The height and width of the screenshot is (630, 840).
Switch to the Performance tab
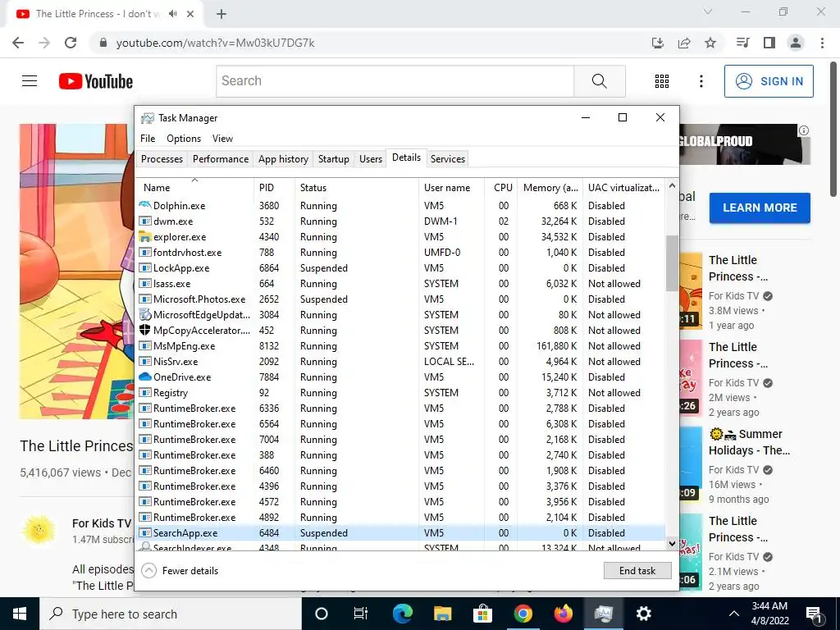pyautogui.click(x=220, y=158)
